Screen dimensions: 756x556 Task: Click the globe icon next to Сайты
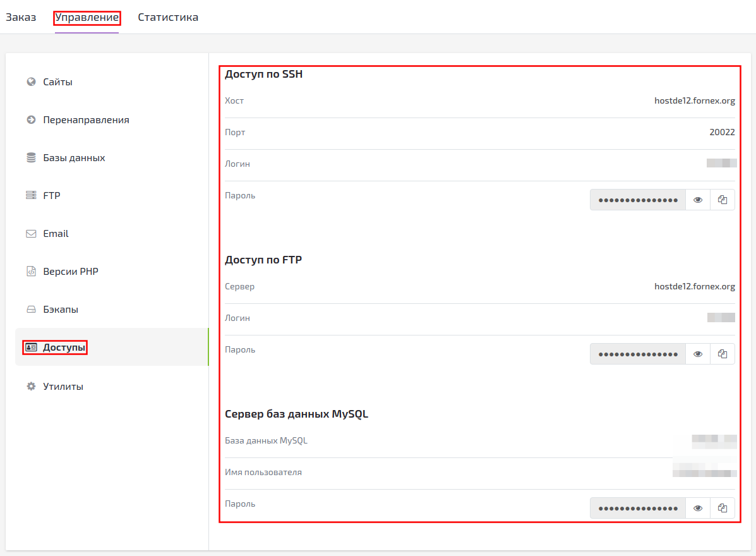31,82
